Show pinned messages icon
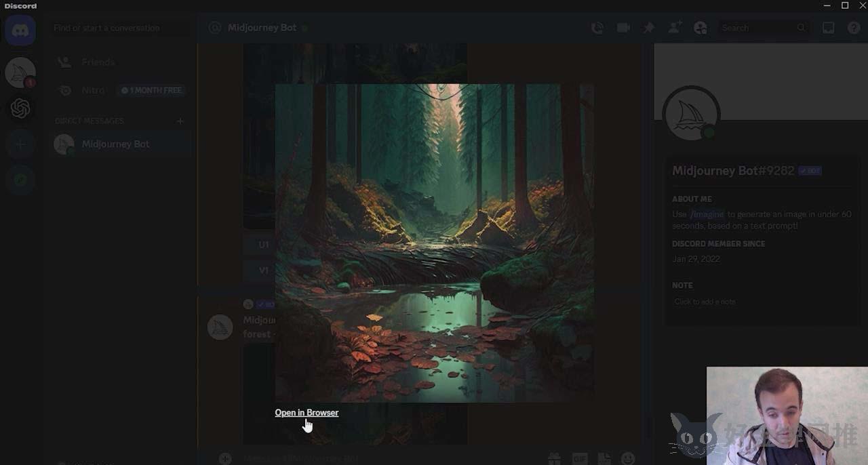Screen dimensions: 868x465 click(x=649, y=28)
